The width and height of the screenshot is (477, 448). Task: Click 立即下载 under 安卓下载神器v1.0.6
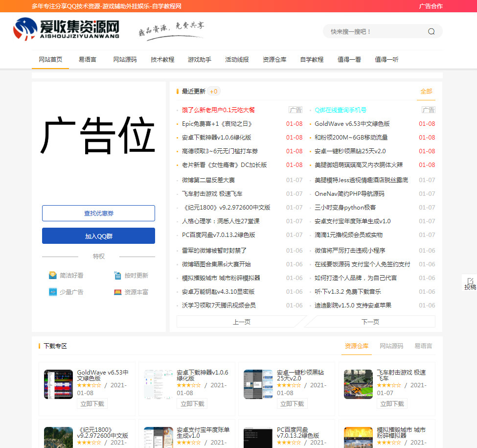pyautogui.click(x=192, y=404)
